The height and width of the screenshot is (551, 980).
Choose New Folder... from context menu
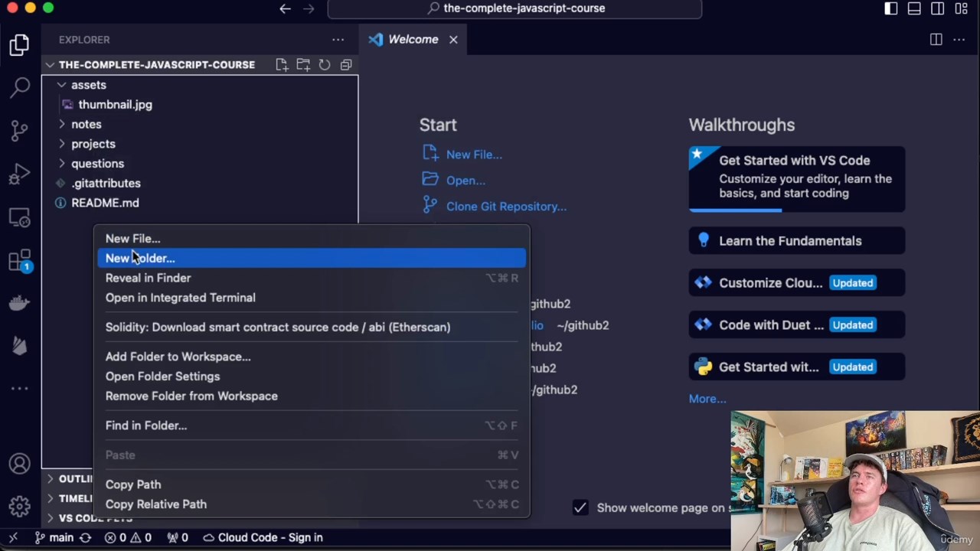(x=312, y=258)
